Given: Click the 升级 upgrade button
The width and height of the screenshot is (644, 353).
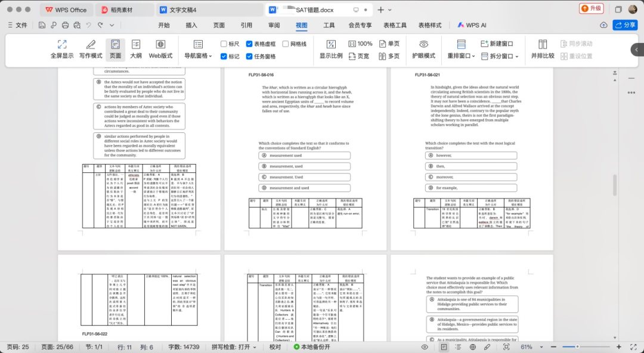Looking at the screenshot, I should tap(592, 9).
